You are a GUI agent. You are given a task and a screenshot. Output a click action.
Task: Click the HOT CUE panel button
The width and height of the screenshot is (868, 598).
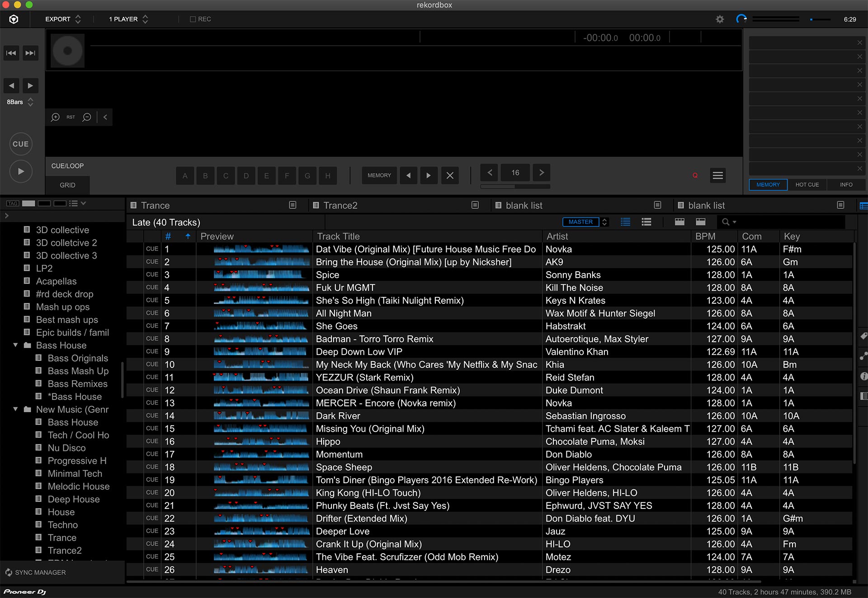click(807, 184)
